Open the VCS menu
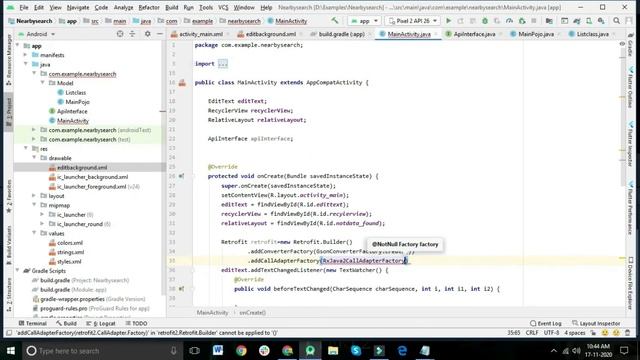 223,7
